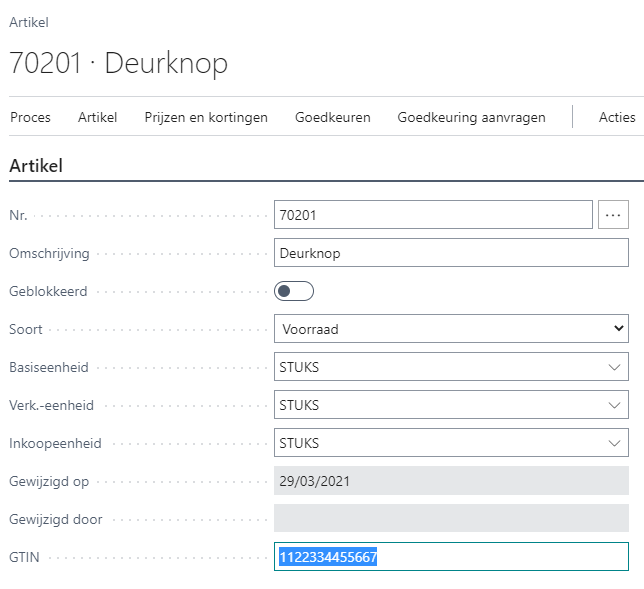Toggle the Geblokkeerd switch

tap(294, 291)
